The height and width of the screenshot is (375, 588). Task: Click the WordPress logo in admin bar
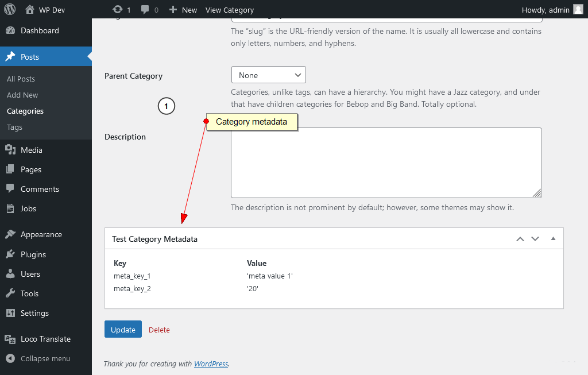9,9
